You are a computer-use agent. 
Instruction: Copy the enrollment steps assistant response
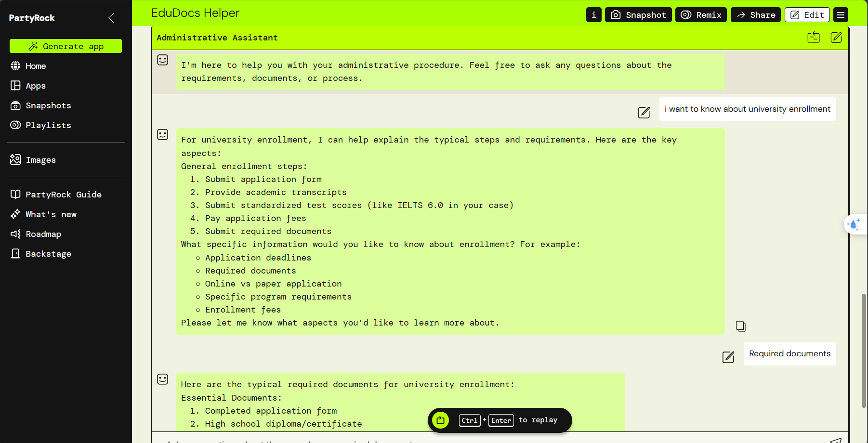[741, 326]
